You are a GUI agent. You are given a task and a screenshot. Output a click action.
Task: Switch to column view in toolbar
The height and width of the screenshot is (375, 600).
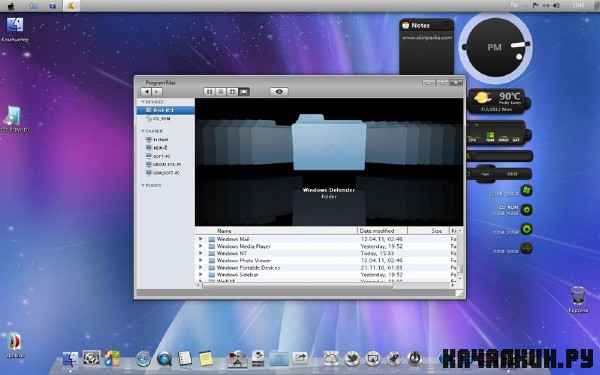[232, 92]
